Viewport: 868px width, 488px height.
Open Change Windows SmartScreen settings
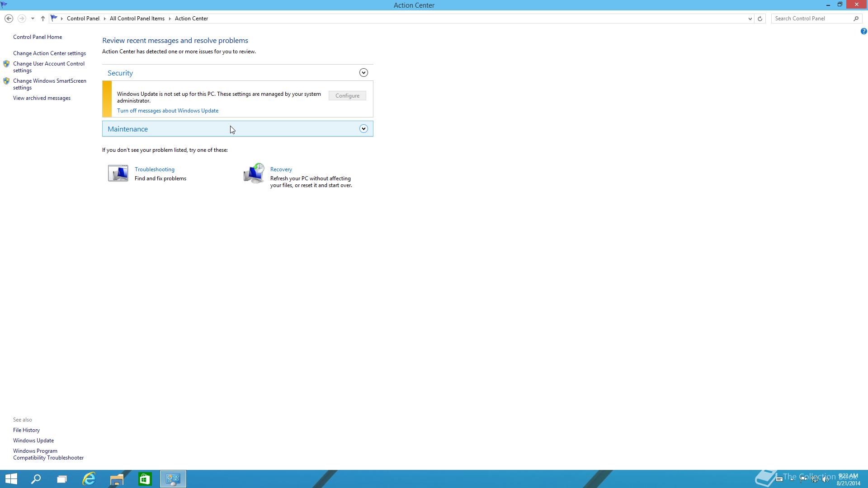[50, 84]
